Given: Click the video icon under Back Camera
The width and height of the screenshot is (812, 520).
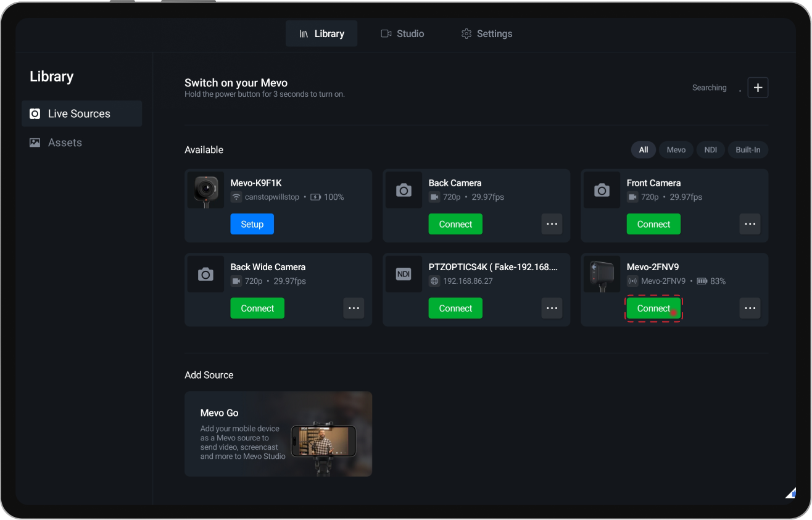Looking at the screenshot, I should pyautogui.click(x=434, y=197).
